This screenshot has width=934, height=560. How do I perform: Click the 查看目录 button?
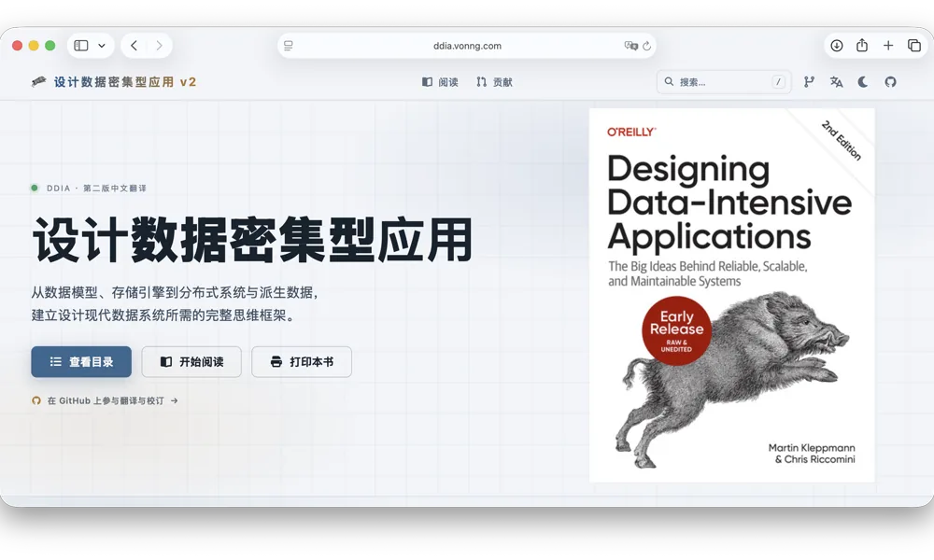click(81, 362)
